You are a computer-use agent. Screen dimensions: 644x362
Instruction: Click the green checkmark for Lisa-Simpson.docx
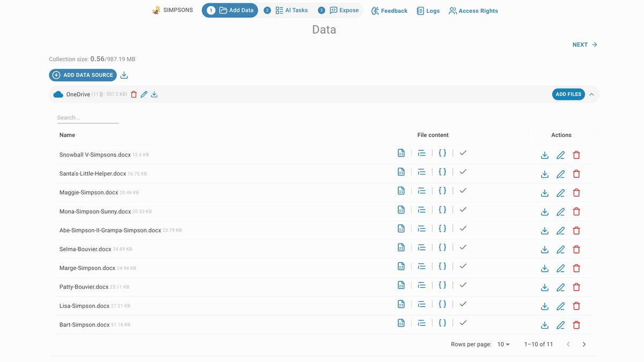(x=463, y=304)
